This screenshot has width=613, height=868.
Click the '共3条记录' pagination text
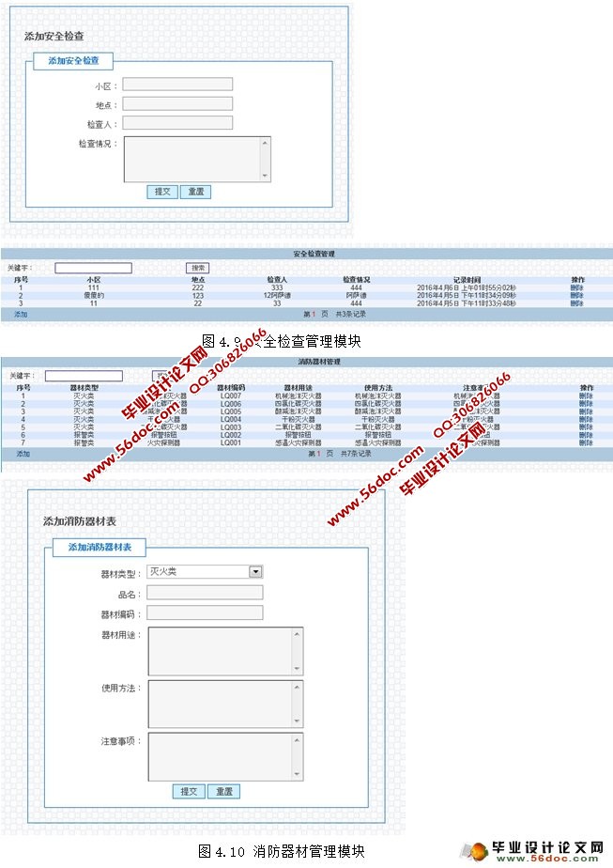click(x=351, y=314)
